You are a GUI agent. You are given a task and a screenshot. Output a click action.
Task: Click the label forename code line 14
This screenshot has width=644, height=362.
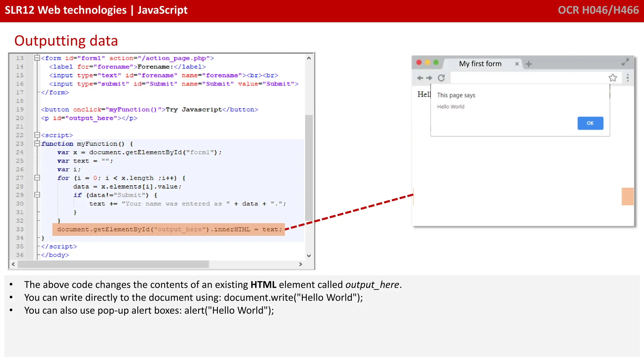pos(127,67)
